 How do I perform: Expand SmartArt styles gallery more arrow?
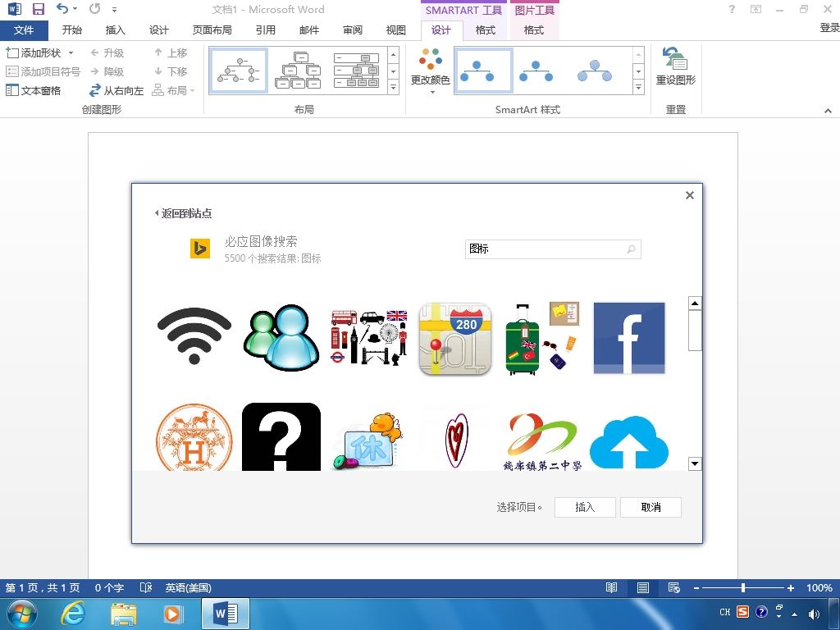638,87
